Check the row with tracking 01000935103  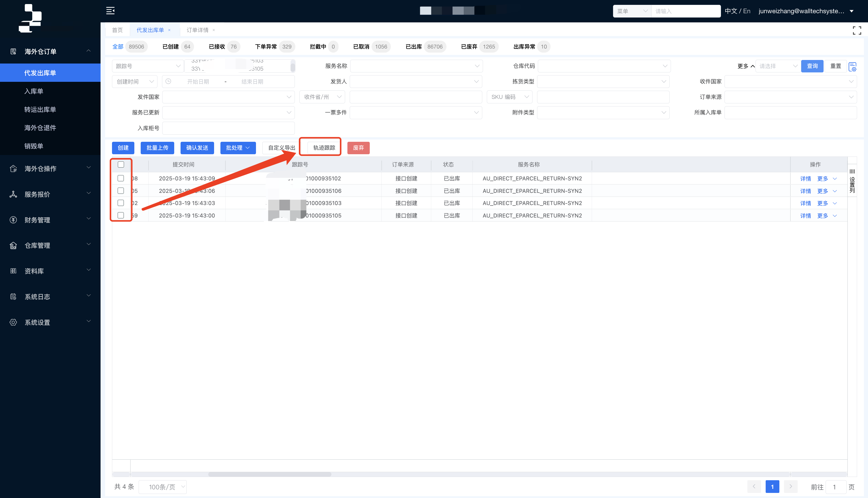(x=121, y=203)
